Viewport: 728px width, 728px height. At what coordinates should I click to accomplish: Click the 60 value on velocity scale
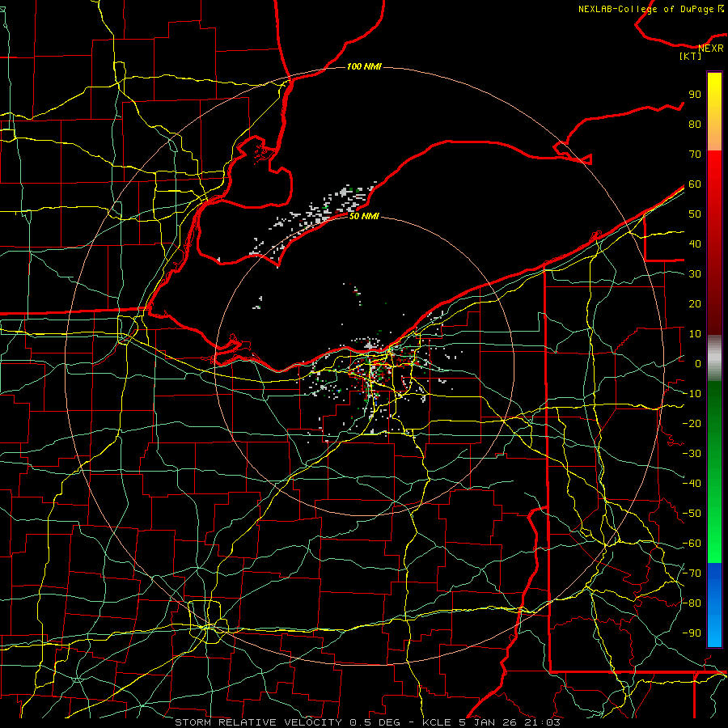coord(695,184)
